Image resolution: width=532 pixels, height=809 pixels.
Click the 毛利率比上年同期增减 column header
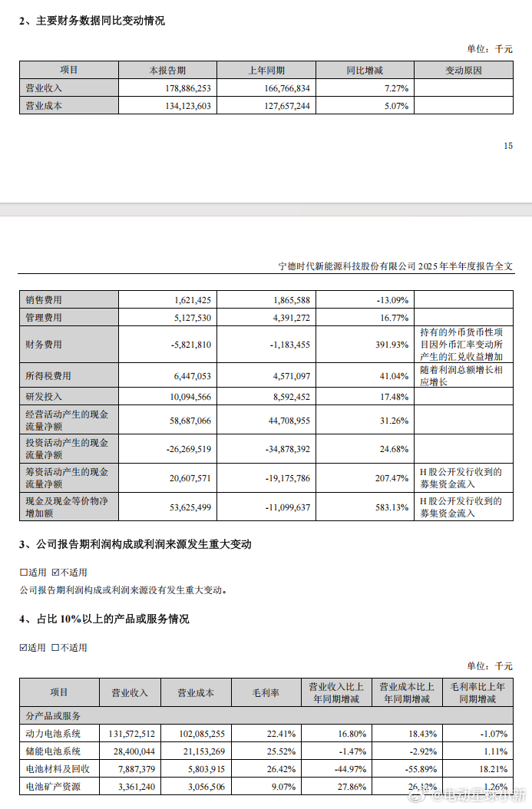click(x=477, y=692)
